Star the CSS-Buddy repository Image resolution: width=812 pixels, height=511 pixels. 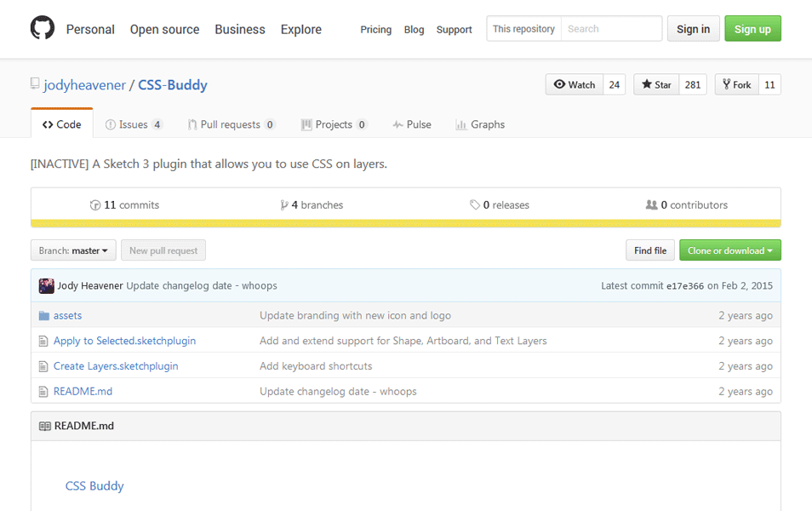(x=655, y=84)
